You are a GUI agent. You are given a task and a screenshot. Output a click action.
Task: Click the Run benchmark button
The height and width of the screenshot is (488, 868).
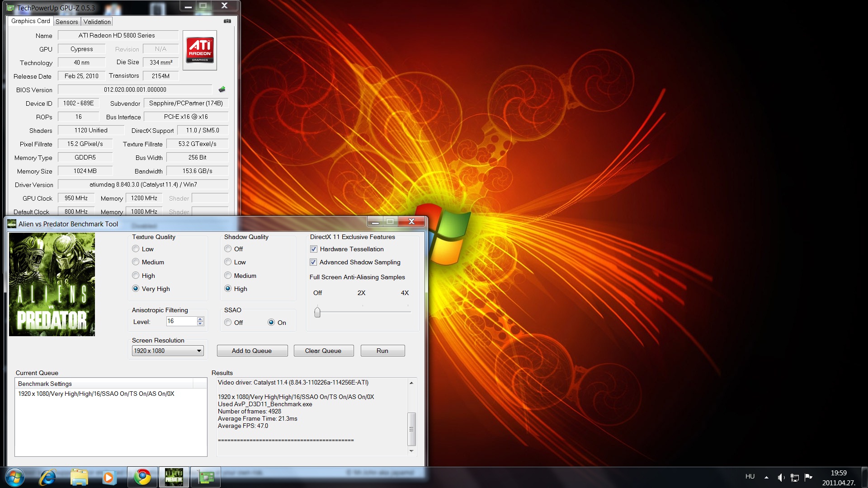point(382,351)
